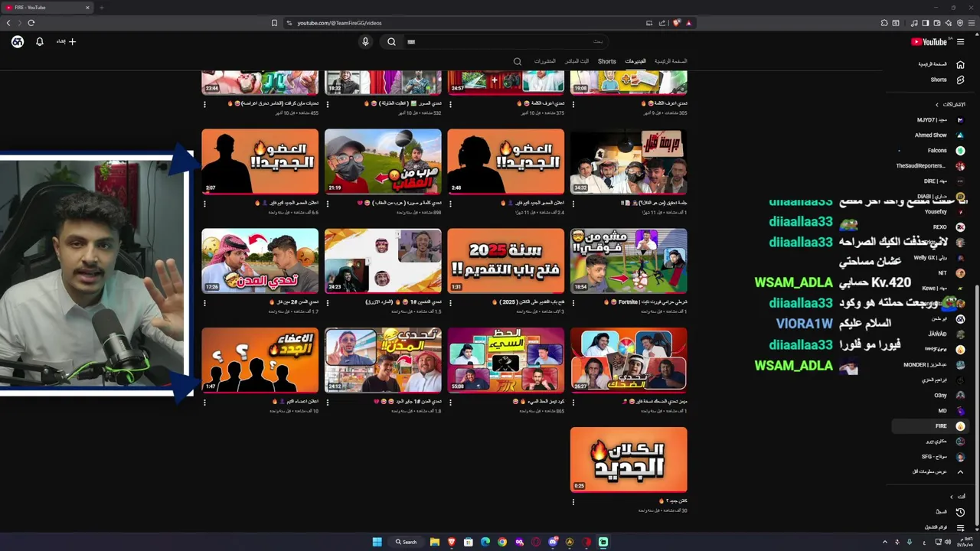980x551 pixels.
Task: Collapse subscriptions with show-less chevron
Action: tap(960, 472)
